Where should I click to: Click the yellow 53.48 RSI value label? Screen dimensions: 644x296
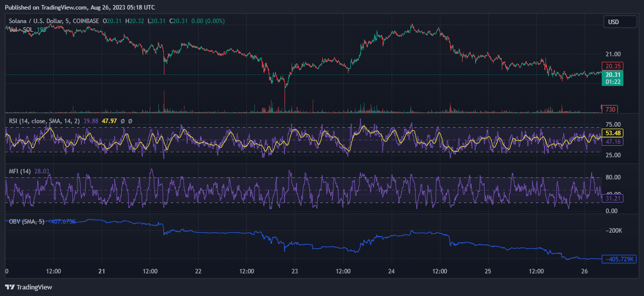[613, 133]
